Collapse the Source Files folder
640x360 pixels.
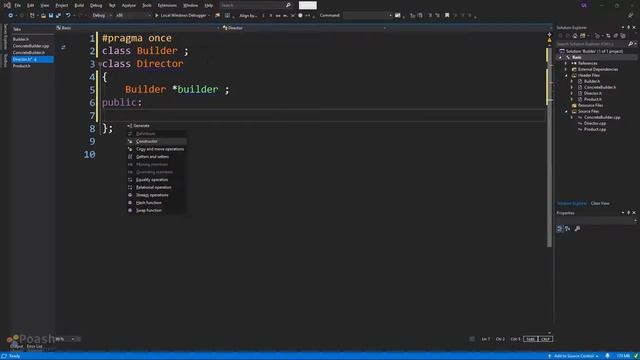click(566, 111)
